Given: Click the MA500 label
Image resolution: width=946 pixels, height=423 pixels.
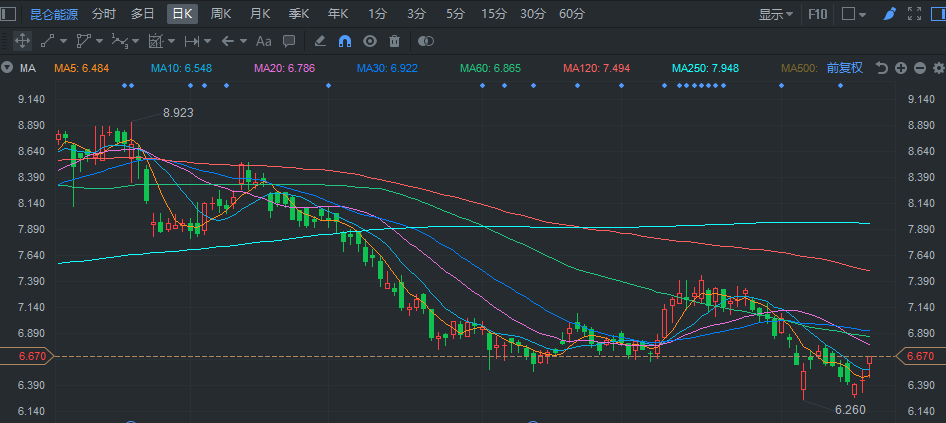Looking at the screenshot, I should coord(801,68).
